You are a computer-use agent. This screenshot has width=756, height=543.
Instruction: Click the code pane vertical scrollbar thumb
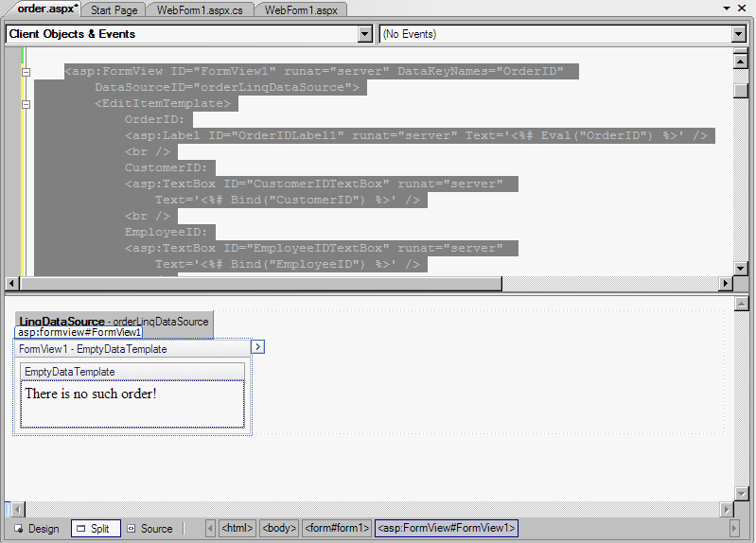pyautogui.click(x=741, y=91)
